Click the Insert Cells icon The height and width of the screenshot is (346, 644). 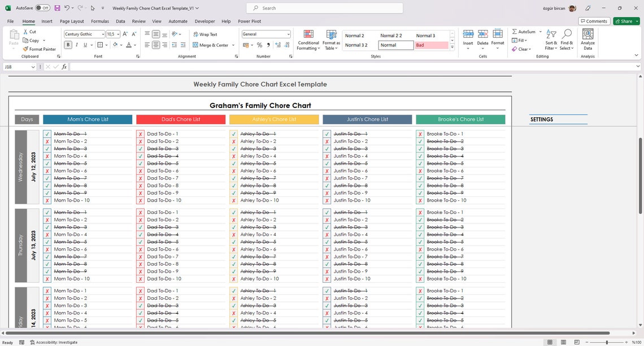(468, 38)
